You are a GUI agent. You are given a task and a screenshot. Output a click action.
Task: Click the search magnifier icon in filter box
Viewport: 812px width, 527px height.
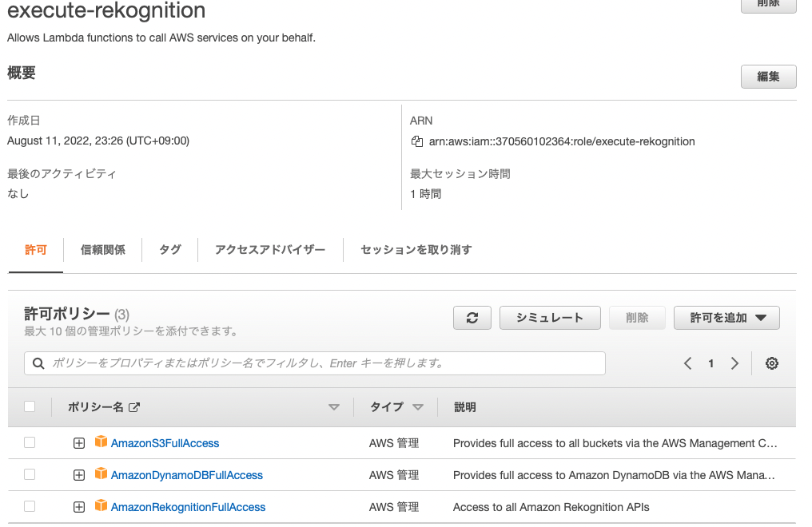(38, 363)
